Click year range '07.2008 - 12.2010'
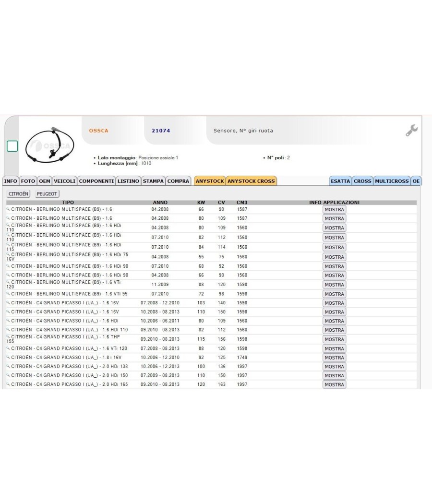 tap(160, 303)
